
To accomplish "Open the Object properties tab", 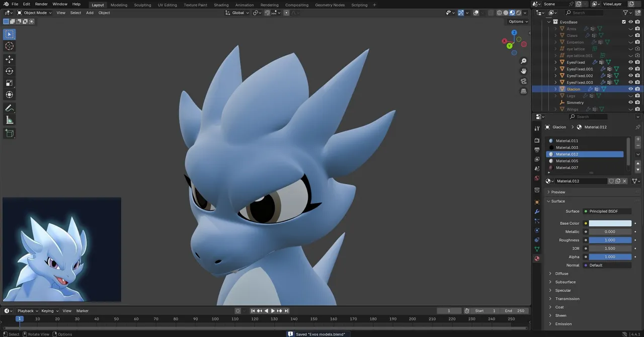I will (x=537, y=202).
